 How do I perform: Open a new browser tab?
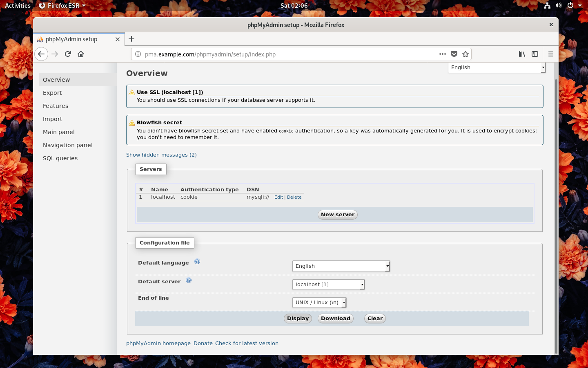(x=131, y=39)
